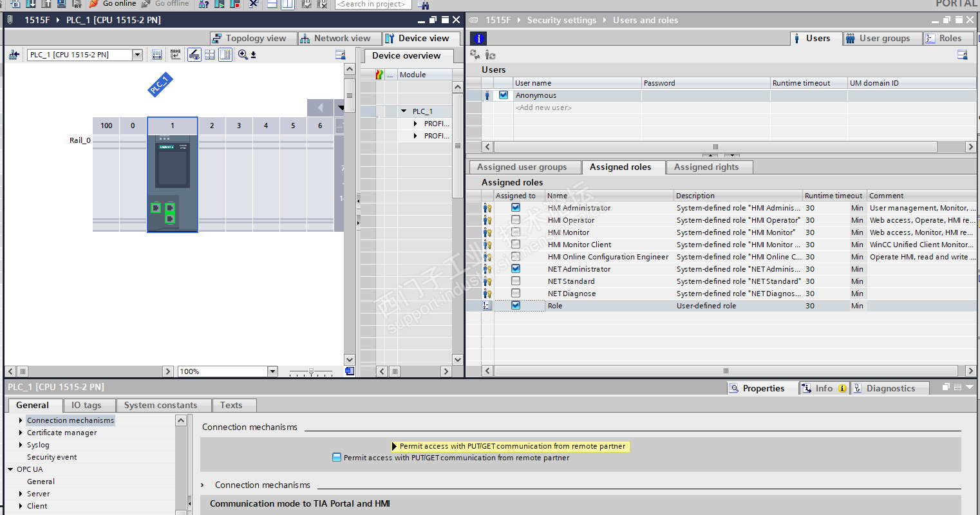Collapse the PLC_1 row in Device overview
This screenshot has height=515, width=980.
tap(404, 111)
